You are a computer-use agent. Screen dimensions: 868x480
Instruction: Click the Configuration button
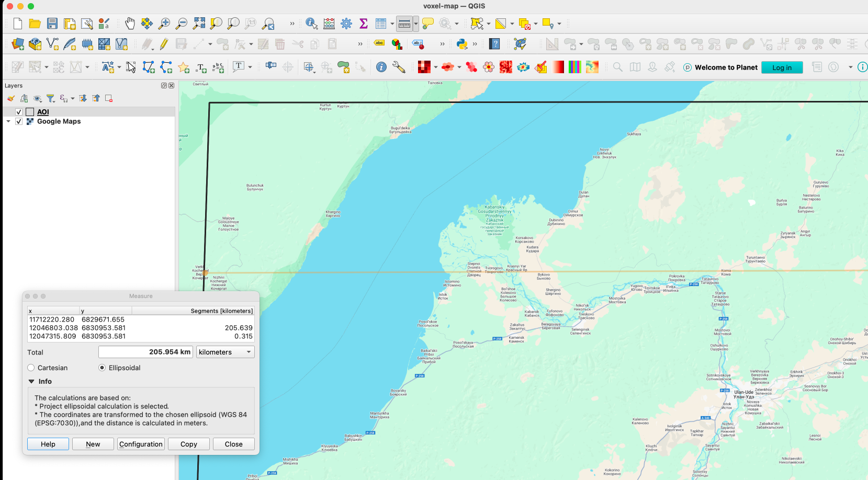pyautogui.click(x=141, y=444)
